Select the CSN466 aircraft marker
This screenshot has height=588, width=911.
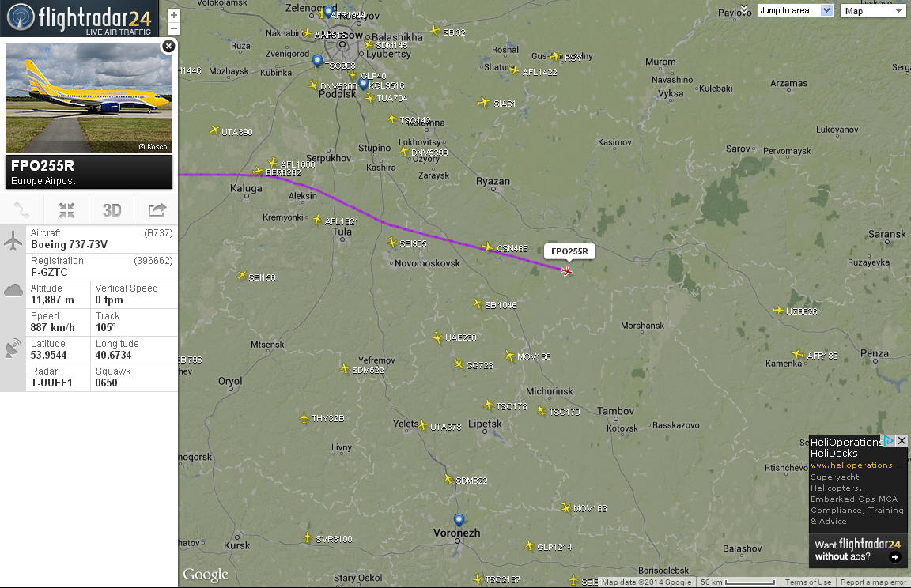[487, 248]
